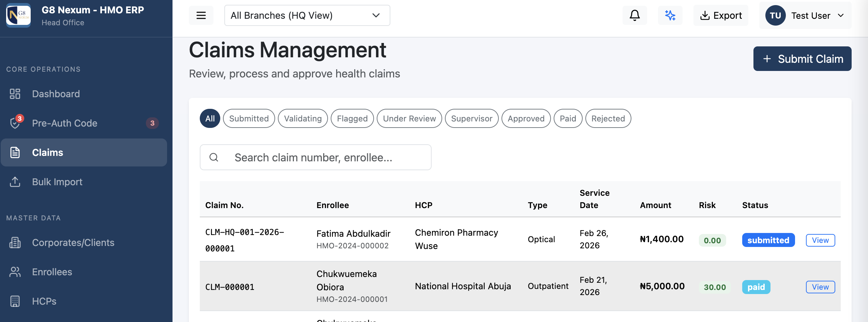868x322 pixels.
Task: Select the Supervisor filter tab
Action: pyautogui.click(x=472, y=118)
